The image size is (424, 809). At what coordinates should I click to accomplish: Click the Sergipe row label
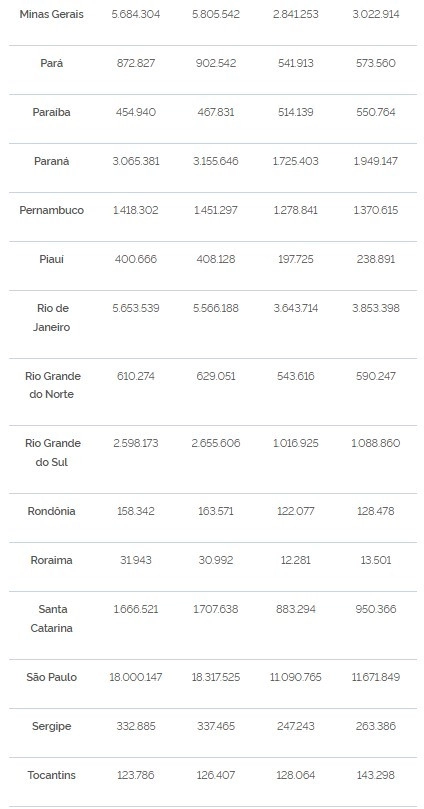tap(52, 726)
